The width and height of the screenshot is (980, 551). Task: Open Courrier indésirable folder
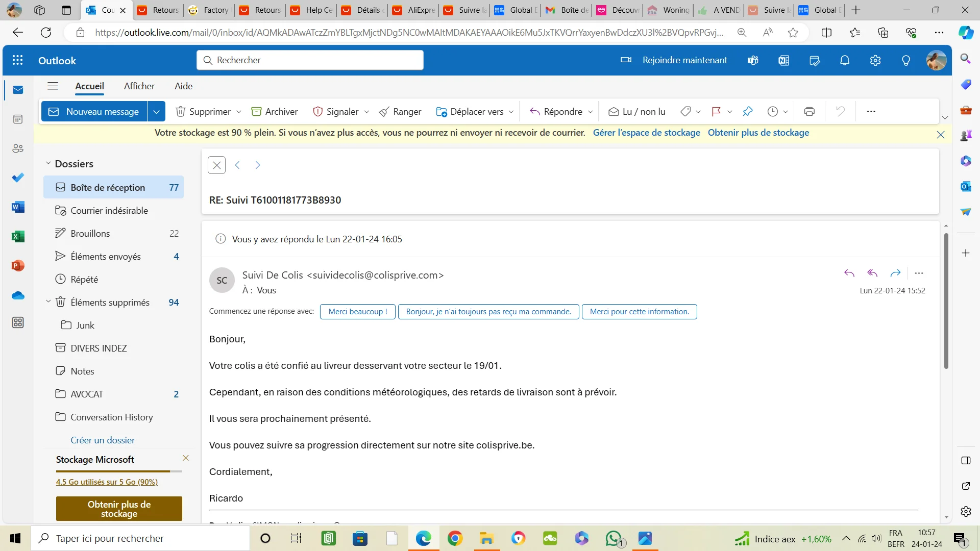[113, 210]
